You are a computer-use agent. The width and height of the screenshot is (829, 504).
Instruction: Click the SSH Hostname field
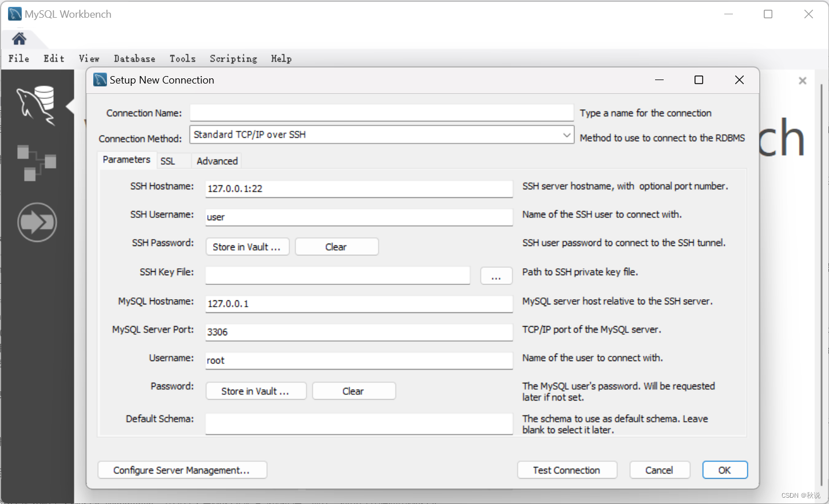click(x=359, y=189)
